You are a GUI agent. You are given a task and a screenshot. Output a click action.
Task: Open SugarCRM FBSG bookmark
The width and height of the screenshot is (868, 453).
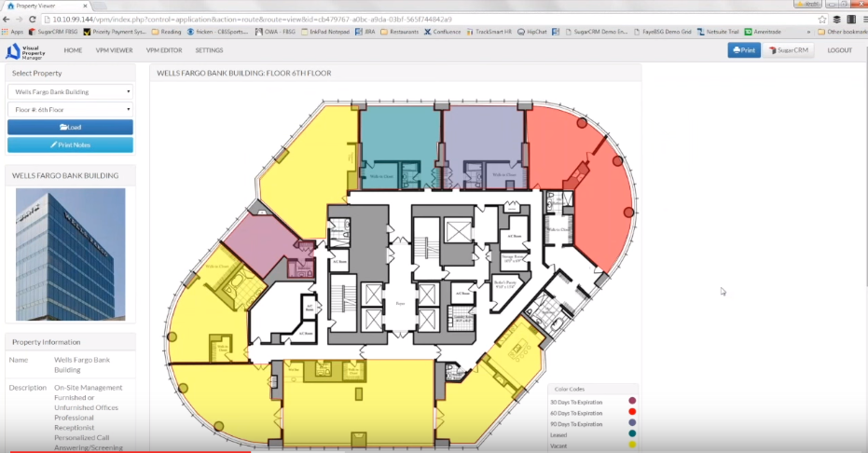pos(53,32)
